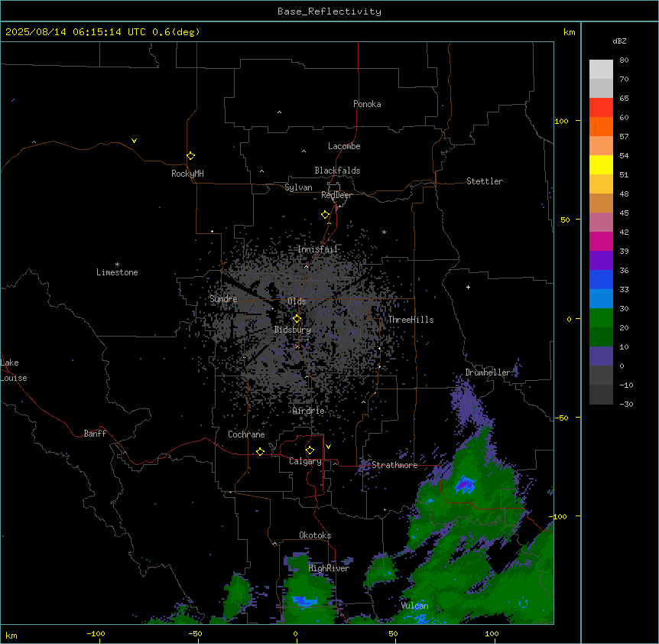The image size is (659, 644).
Task: Click the Olds label
Action: 297,301
